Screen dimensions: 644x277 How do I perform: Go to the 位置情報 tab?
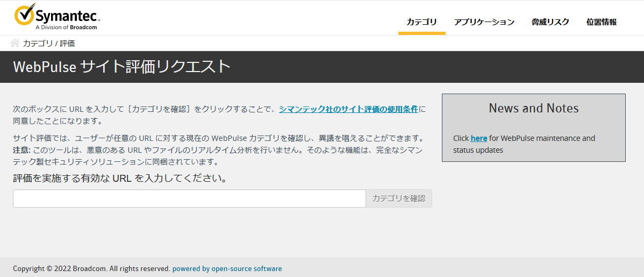[602, 22]
